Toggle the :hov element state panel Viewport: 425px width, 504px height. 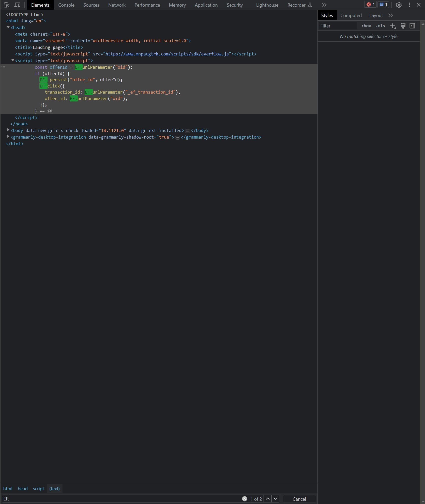366,26
